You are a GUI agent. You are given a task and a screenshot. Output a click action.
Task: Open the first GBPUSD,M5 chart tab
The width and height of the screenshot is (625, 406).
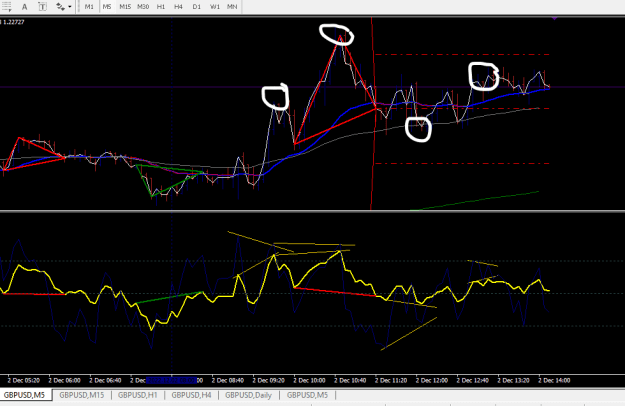click(25, 395)
